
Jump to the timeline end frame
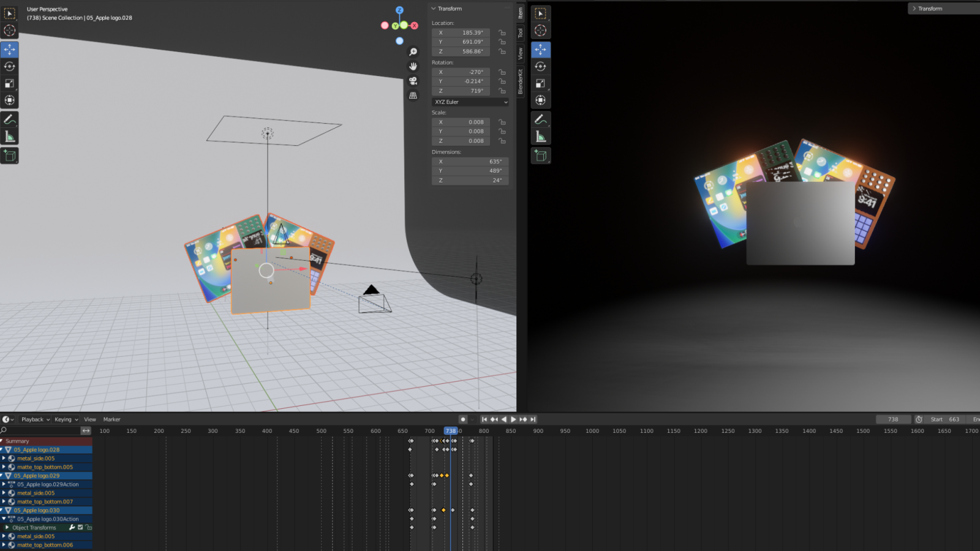pos(533,419)
